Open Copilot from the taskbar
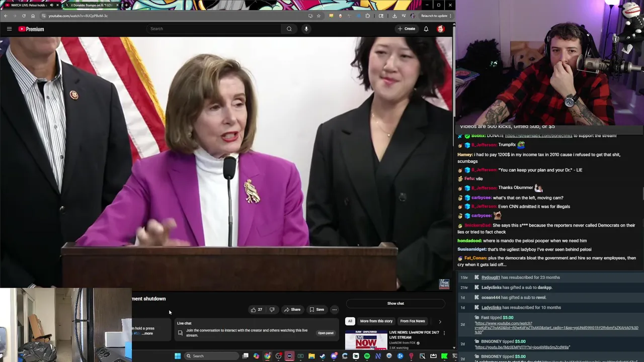 [x=256, y=356]
